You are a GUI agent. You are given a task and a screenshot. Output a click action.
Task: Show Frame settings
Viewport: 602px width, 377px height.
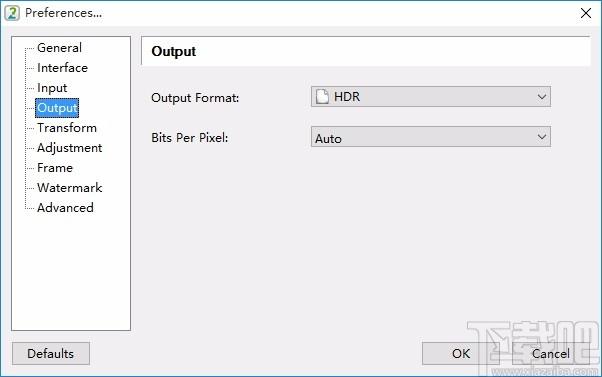coord(55,168)
